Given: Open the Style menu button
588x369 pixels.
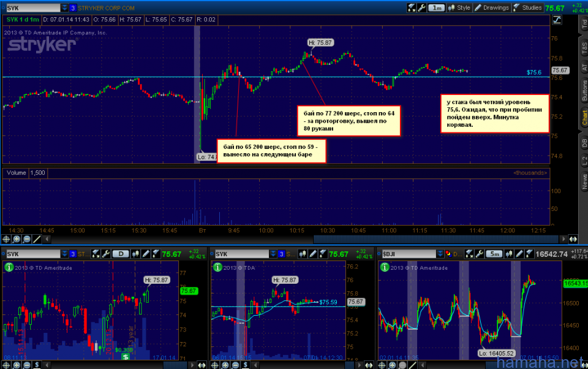Looking at the screenshot, I should point(459,8).
